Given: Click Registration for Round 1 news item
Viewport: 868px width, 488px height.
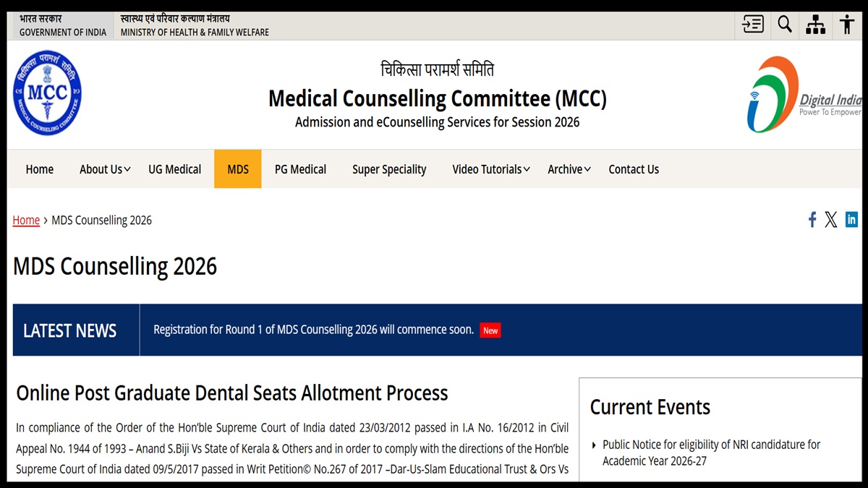Looking at the screenshot, I should 313,330.
